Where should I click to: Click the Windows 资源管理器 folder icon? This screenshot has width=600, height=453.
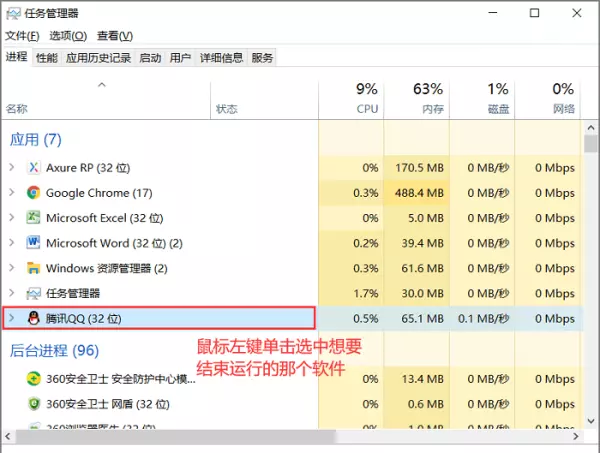(34, 268)
